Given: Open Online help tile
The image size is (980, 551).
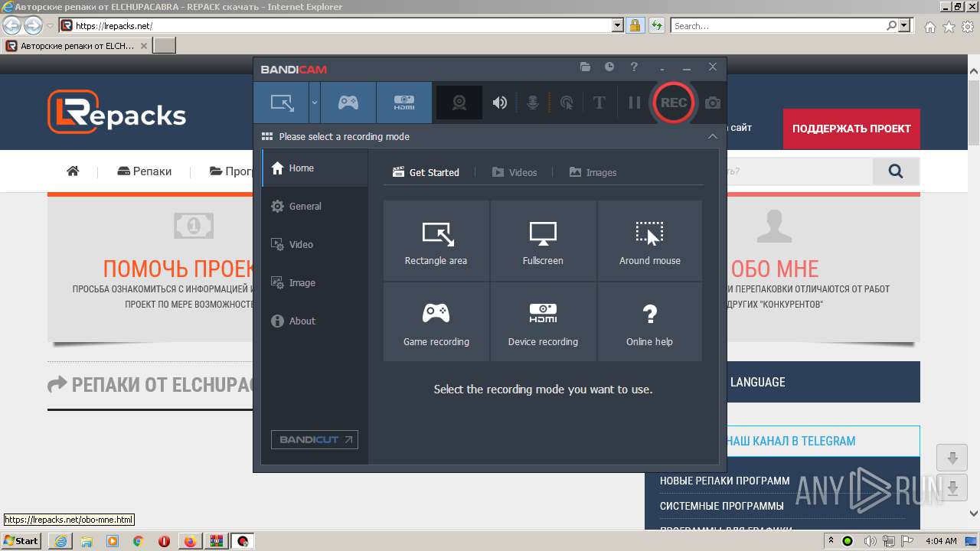Looking at the screenshot, I should [x=650, y=321].
